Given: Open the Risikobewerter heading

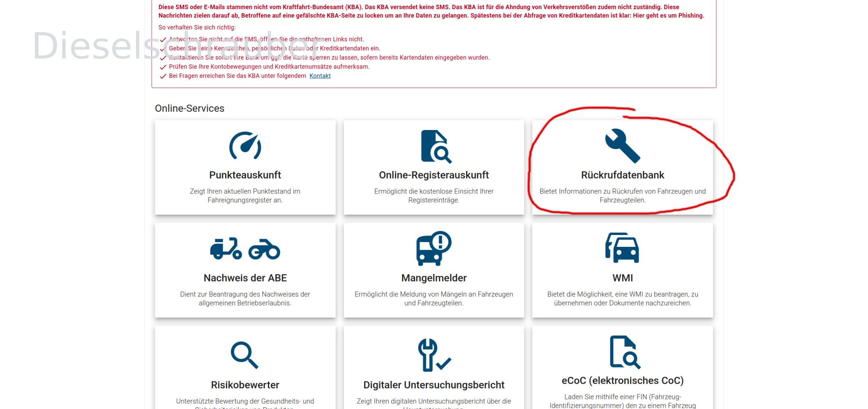Looking at the screenshot, I should pos(245,385).
